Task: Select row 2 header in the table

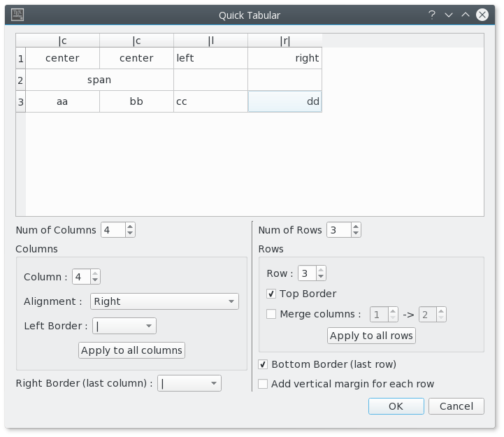Action: [x=20, y=80]
